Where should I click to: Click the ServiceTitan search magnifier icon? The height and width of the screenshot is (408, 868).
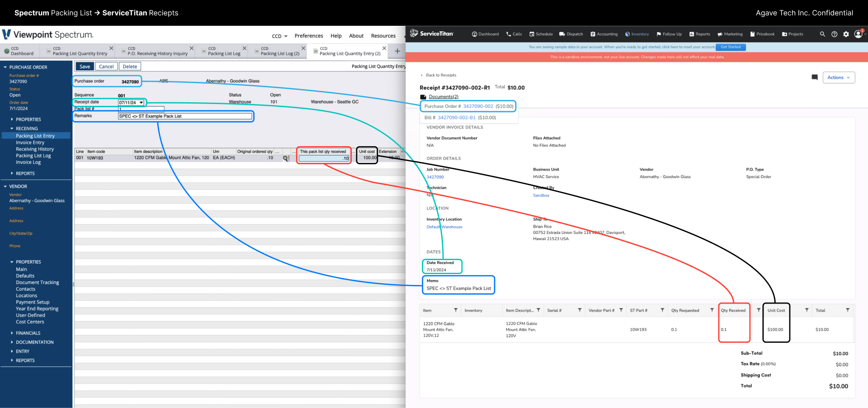[822, 34]
